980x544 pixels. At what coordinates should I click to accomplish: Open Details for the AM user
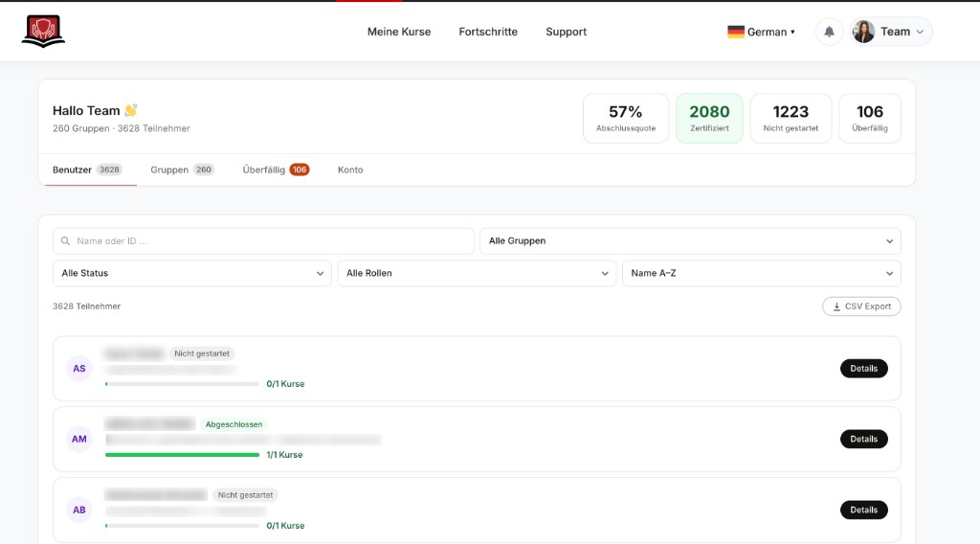click(864, 439)
